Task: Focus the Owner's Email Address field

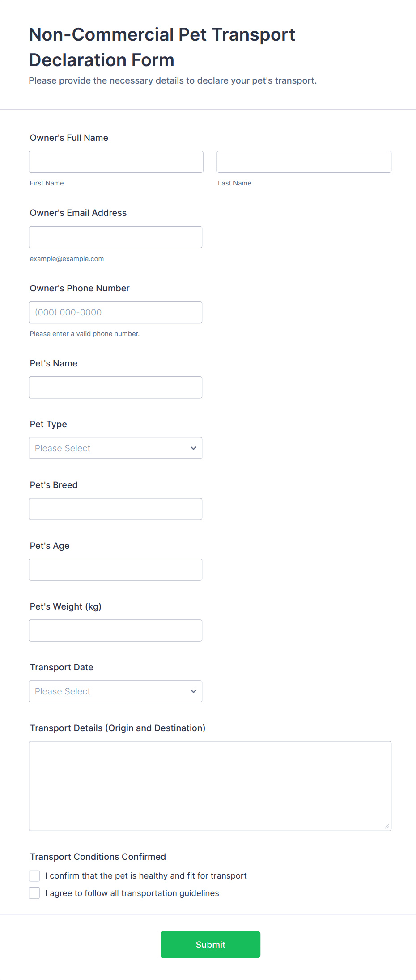Action: (x=115, y=237)
